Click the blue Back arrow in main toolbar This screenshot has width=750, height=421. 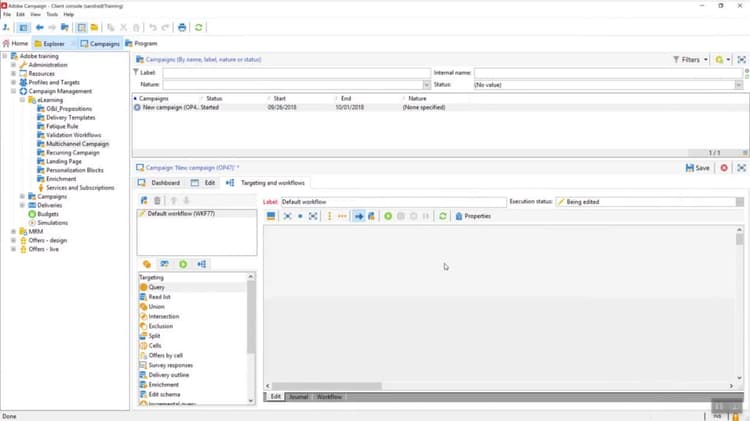click(39, 27)
